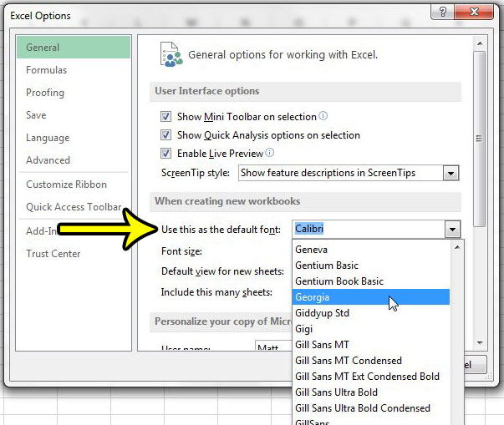Image resolution: width=504 pixels, height=425 pixels.
Task: Choose Gigi font from list
Action: (371, 329)
